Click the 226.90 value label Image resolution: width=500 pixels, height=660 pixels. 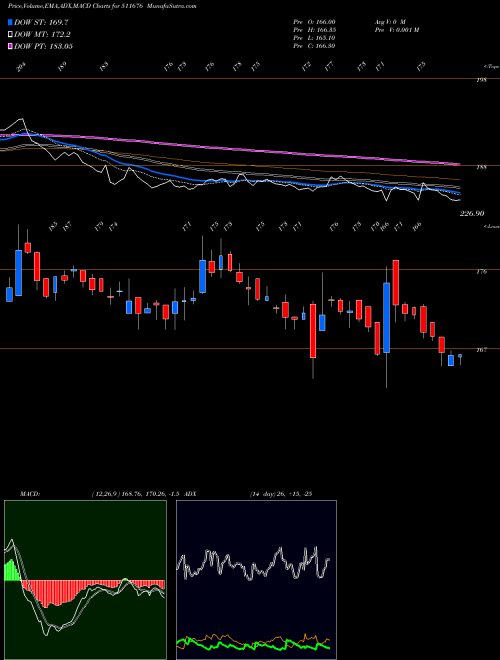472,214
